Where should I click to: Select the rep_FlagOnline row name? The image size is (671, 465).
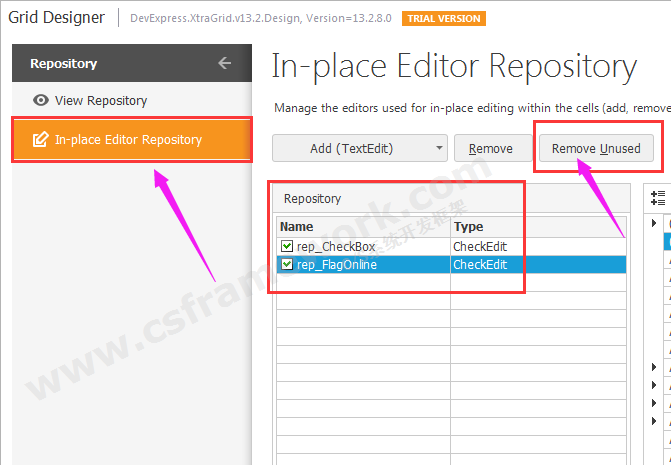pos(337,265)
